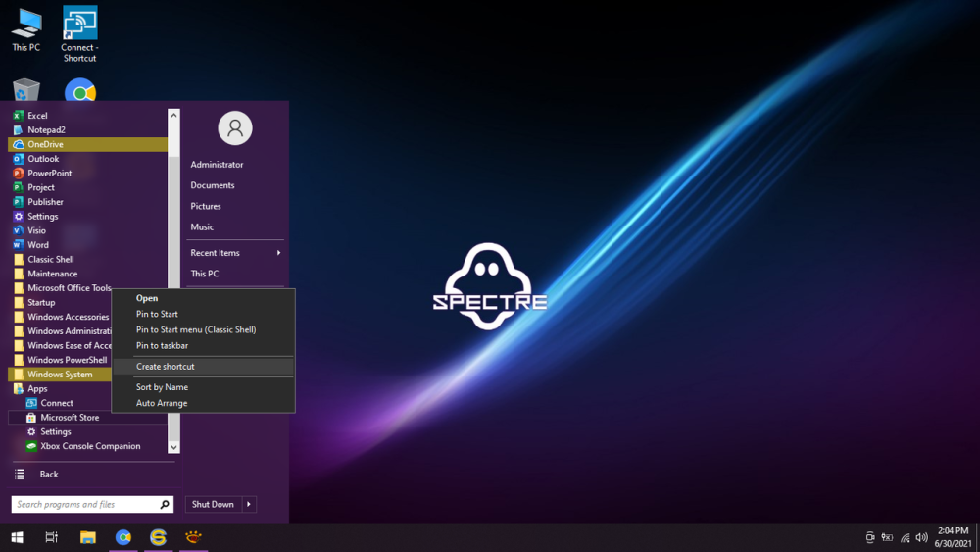Choose Pin to taskbar in context menu
The image size is (980, 552).
click(203, 346)
